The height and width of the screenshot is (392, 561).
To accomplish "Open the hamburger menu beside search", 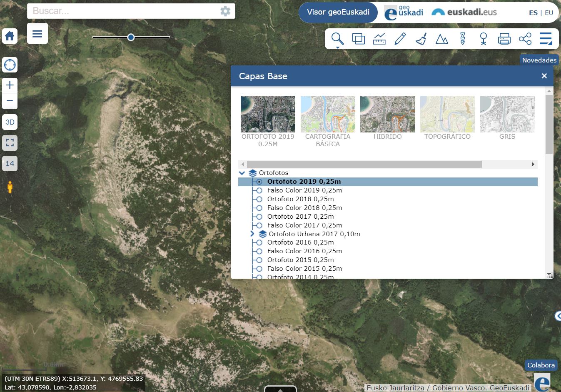I will 37,34.
